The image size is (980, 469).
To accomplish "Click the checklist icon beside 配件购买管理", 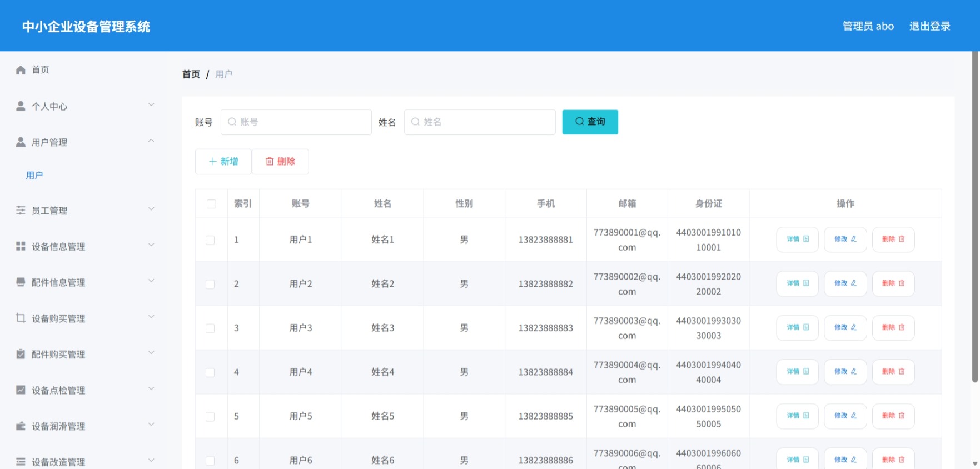I will tap(21, 354).
